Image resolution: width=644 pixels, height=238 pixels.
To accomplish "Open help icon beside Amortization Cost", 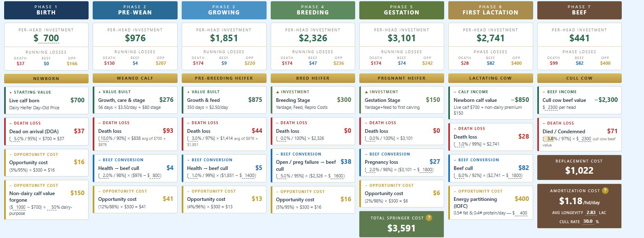I will (x=605, y=191).
